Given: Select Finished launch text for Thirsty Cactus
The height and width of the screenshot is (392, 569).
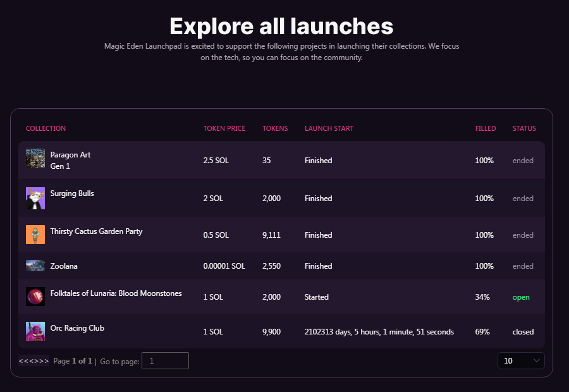Looking at the screenshot, I should pos(318,235).
